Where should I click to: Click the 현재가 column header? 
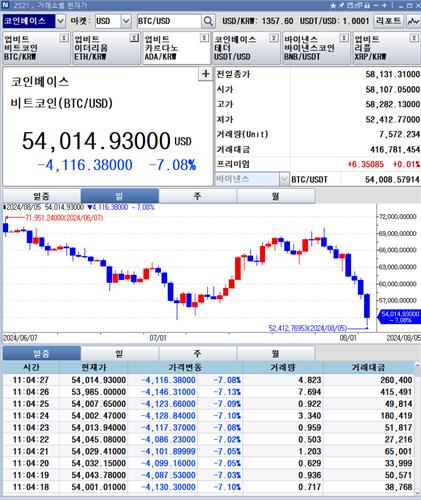pyautogui.click(x=94, y=367)
